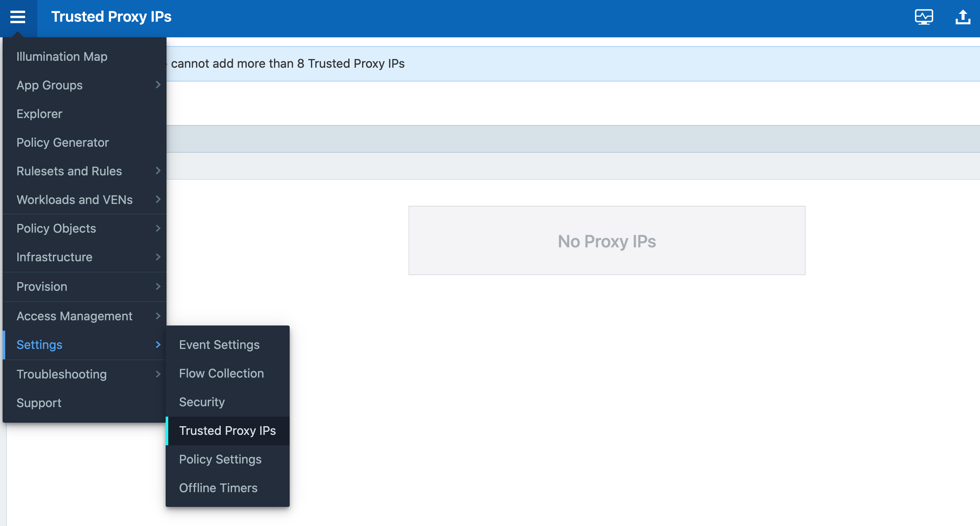
Task: Click the upload/provision icon in header
Action: click(963, 17)
